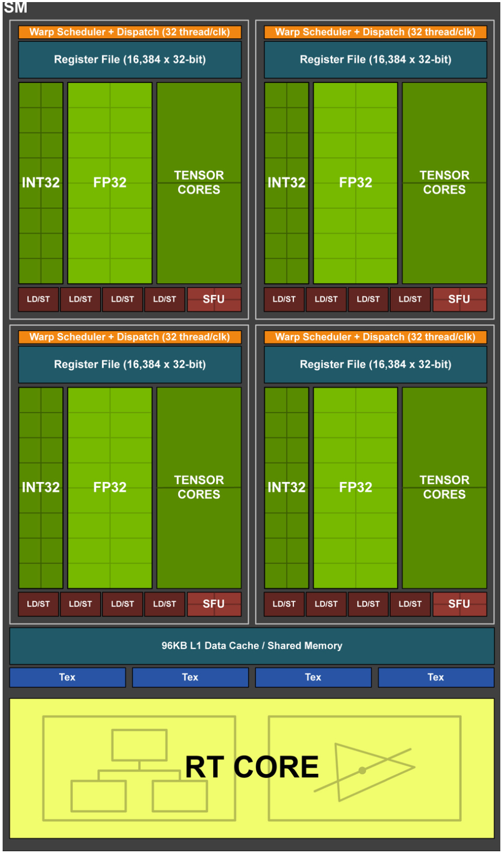Screen dimensions: 504x857
Task: Select the INT32 column in bottom-right partition
Action: pyautogui.click(x=287, y=488)
